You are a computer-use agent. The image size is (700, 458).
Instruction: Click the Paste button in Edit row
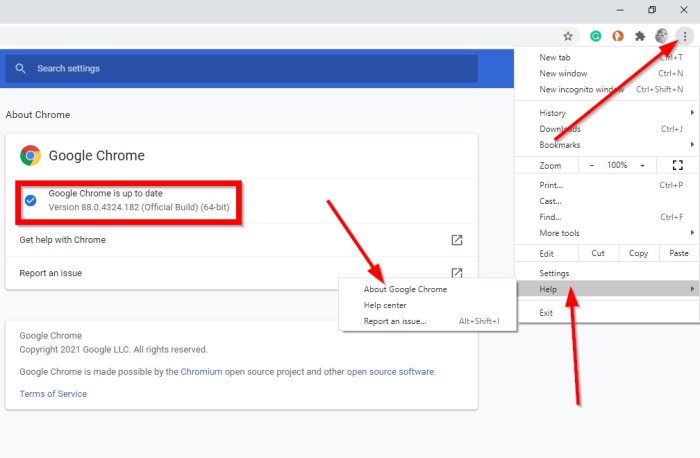[x=679, y=253]
